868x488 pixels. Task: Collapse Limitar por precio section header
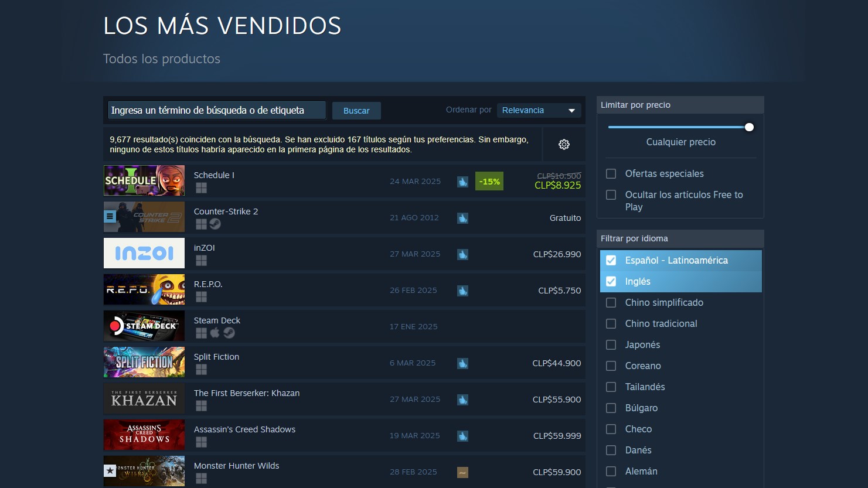680,105
